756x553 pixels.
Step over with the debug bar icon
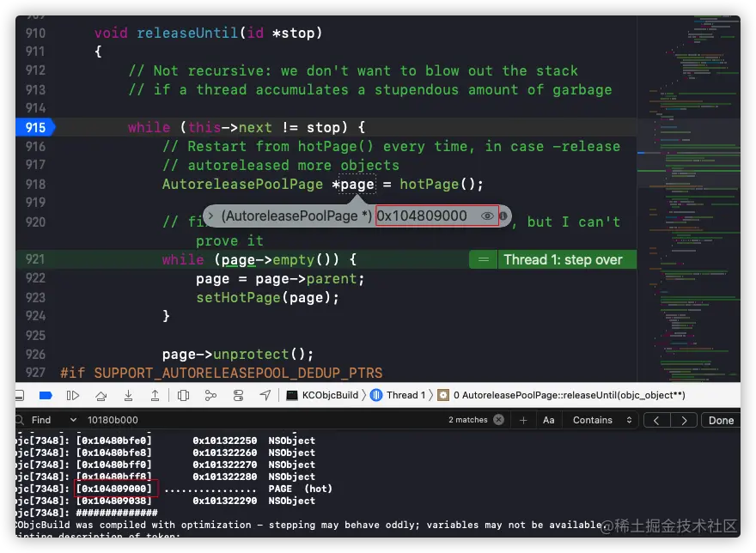(x=101, y=396)
